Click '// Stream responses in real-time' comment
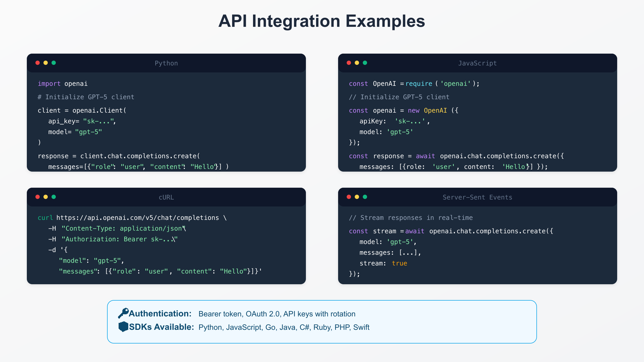The image size is (644, 362). click(411, 218)
